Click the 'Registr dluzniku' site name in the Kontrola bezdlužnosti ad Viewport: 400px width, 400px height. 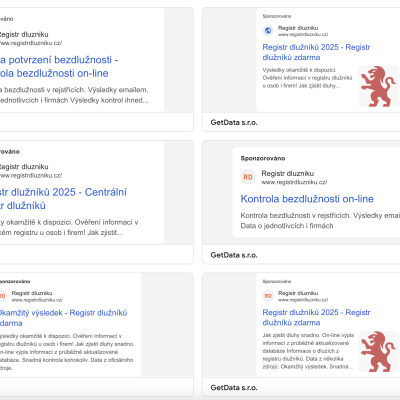[287, 173]
